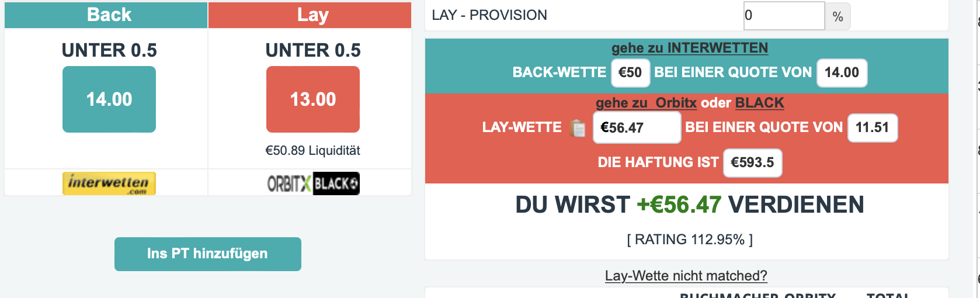Click the Lay-Wette nicht matched? link
The image size is (980, 298).
[686, 276]
